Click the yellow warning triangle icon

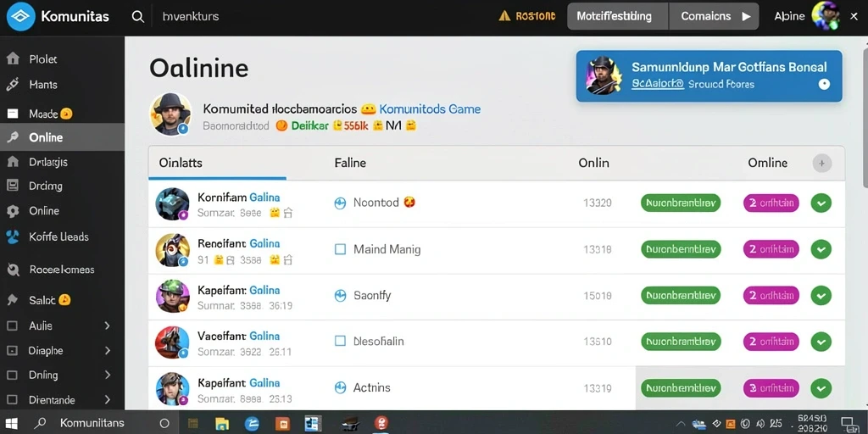tap(504, 16)
